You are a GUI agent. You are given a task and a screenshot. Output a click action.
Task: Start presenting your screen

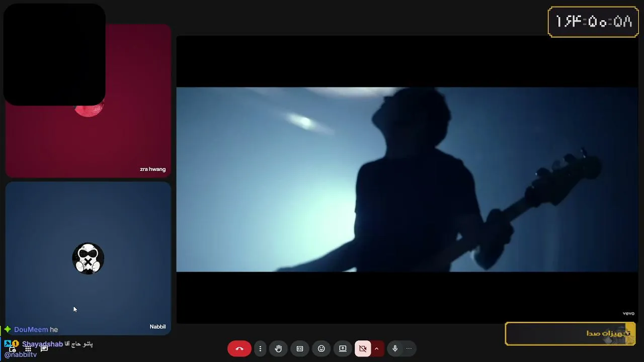(343, 348)
